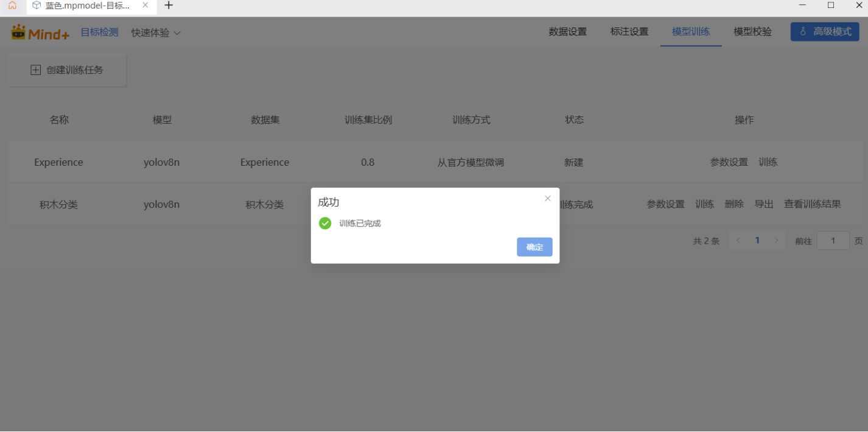868x432 pixels.
Task: Open the 模型校验 tab
Action: [752, 32]
